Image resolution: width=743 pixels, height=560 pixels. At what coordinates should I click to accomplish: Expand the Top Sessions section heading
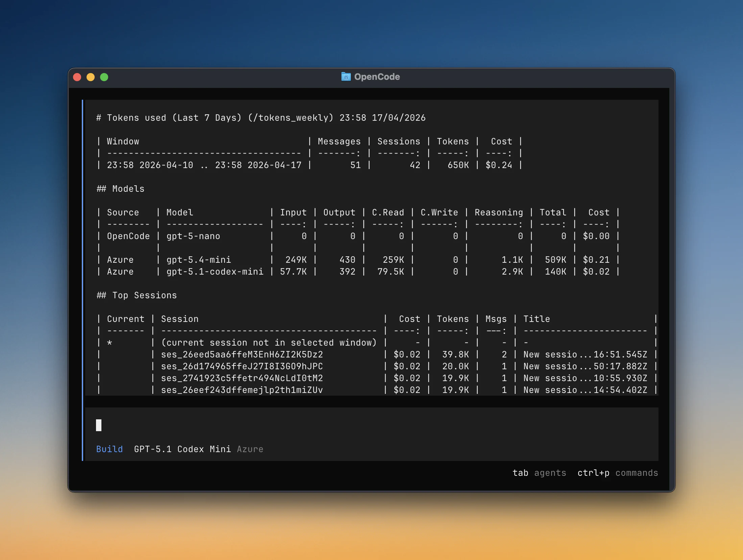pyautogui.click(x=136, y=295)
